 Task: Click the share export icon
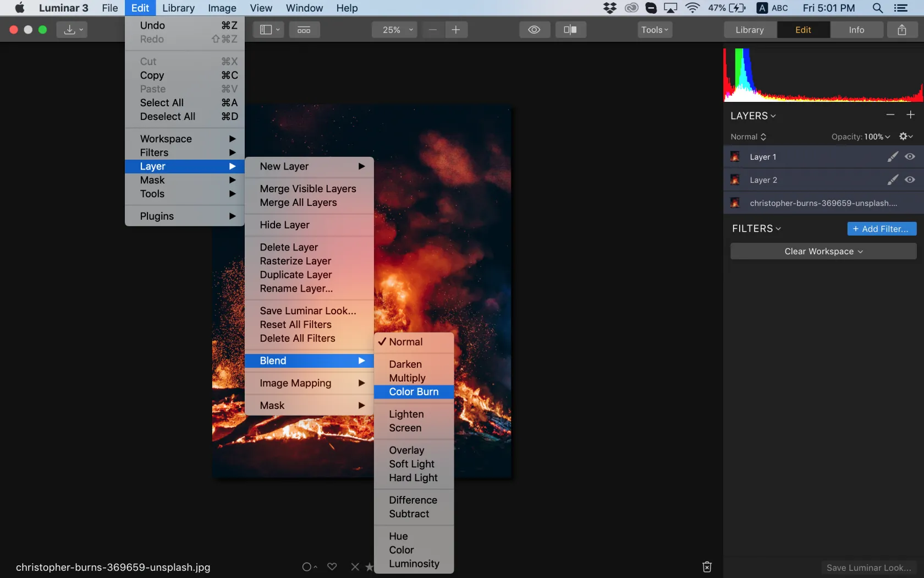pos(902,30)
